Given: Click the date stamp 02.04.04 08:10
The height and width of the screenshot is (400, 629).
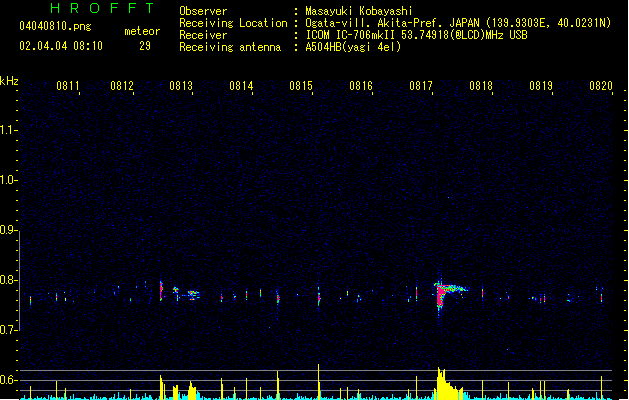Looking at the screenshot, I should coord(61,46).
